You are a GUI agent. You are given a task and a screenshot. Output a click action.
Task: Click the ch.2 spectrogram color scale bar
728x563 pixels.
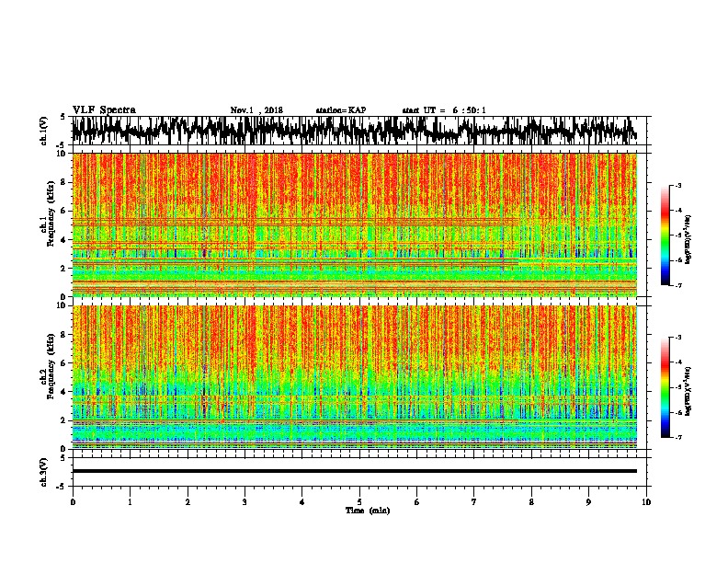[x=665, y=387]
